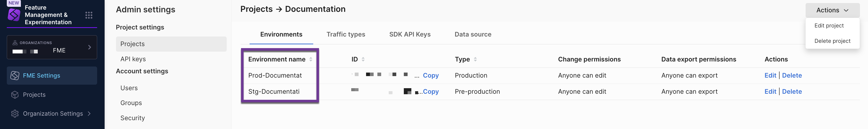868x129 pixels.
Task: Open the Data source tab
Action: tap(473, 35)
